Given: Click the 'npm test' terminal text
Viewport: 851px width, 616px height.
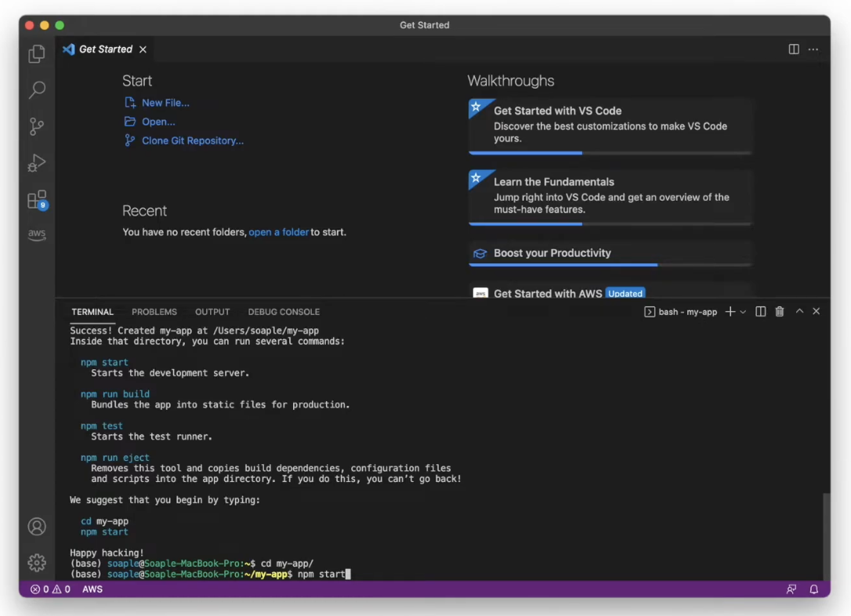Looking at the screenshot, I should click(x=102, y=426).
